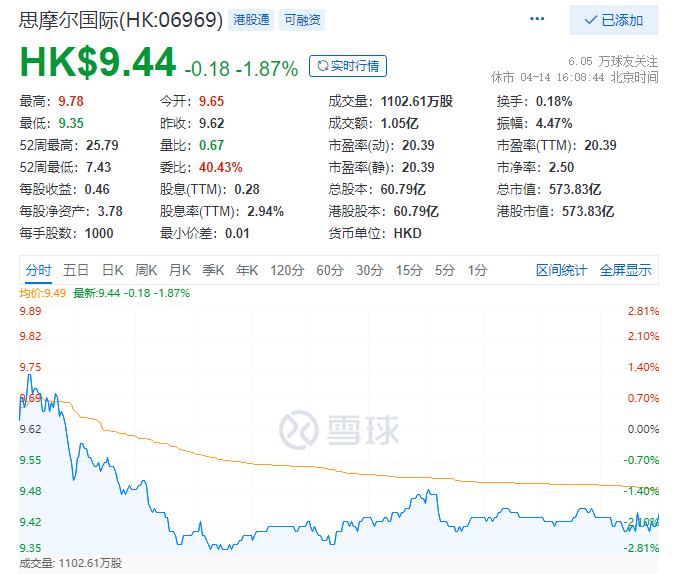Click the 0.00% right axis label

[643, 429]
